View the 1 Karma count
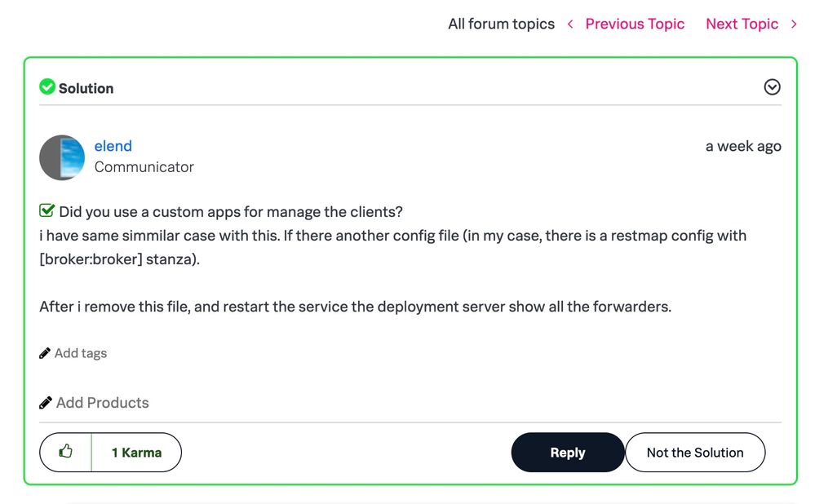This screenshot has height=504, width=815. click(136, 453)
